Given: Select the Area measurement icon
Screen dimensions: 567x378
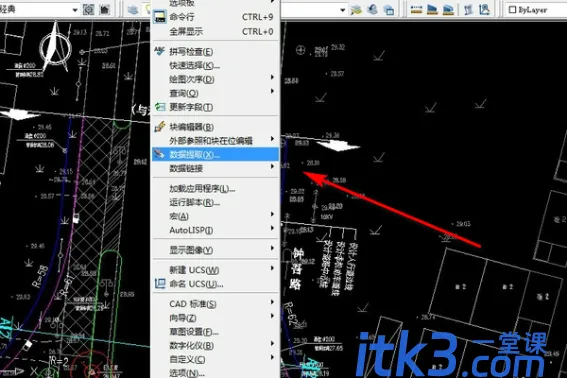Looking at the screenshot, I should point(432,10).
